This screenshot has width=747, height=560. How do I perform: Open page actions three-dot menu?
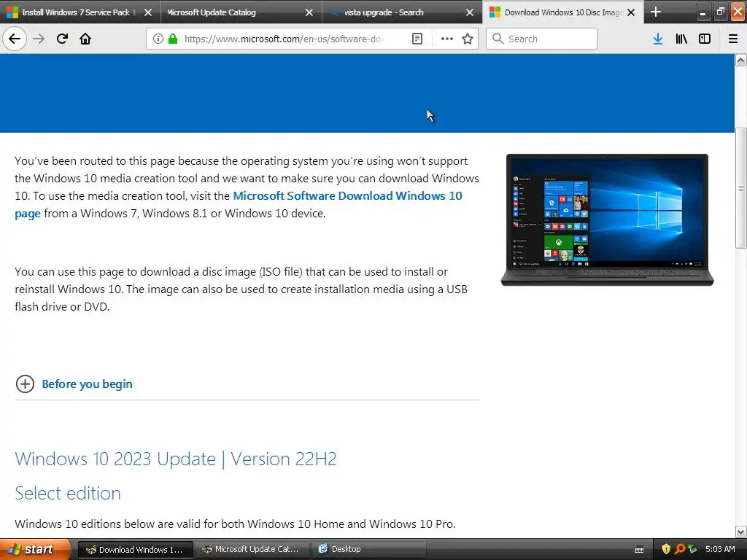(x=447, y=39)
